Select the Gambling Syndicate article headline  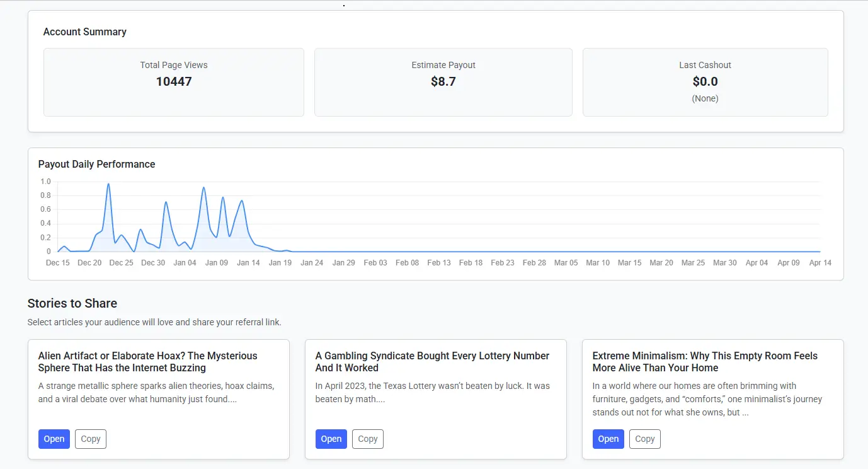point(432,362)
